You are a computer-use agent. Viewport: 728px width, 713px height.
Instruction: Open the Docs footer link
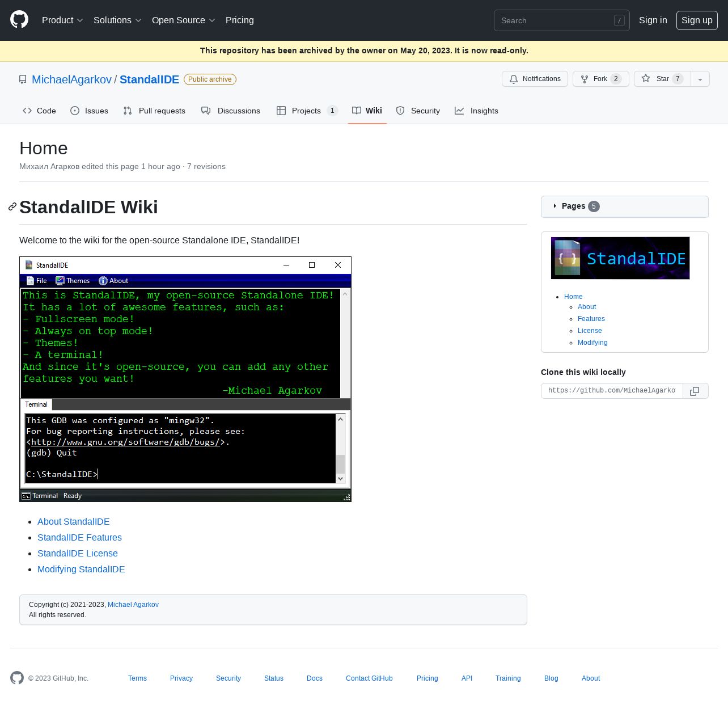[x=315, y=678]
